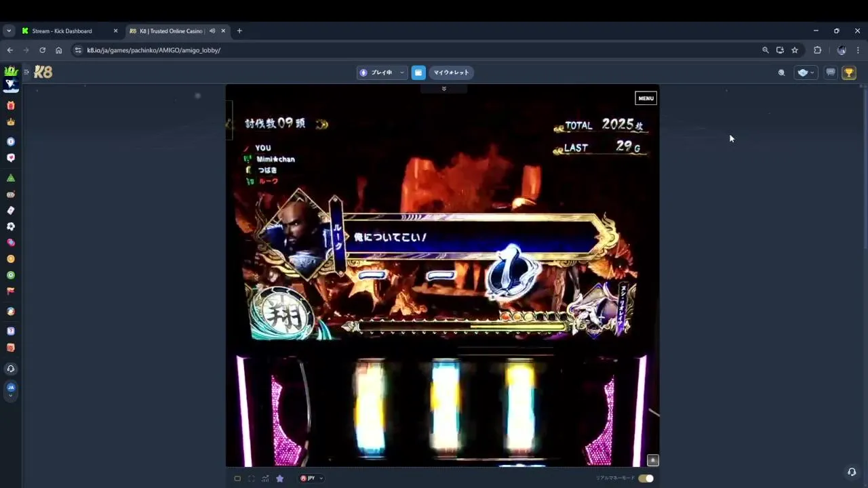Open the browser home page button
This screenshot has height=488, width=868.
click(59, 50)
